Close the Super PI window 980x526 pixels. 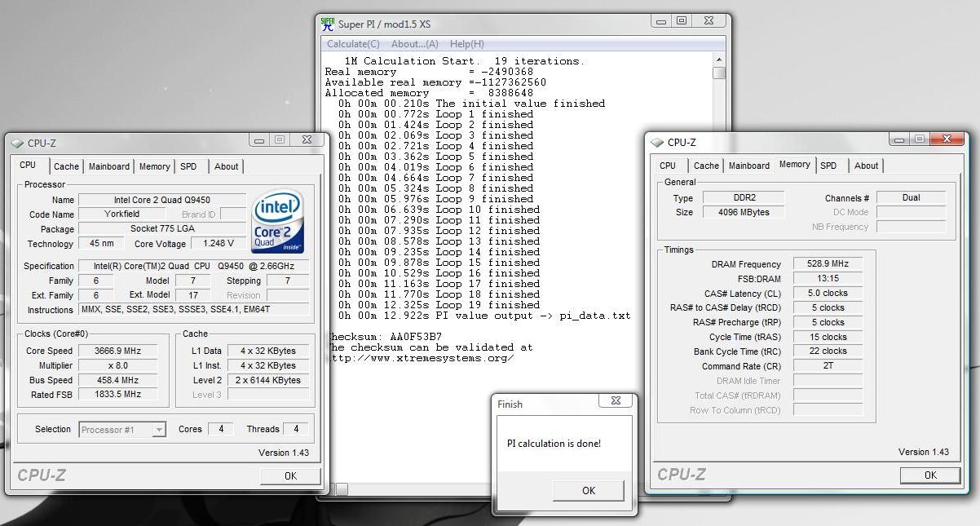pyautogui.click(x=708, y=21)
